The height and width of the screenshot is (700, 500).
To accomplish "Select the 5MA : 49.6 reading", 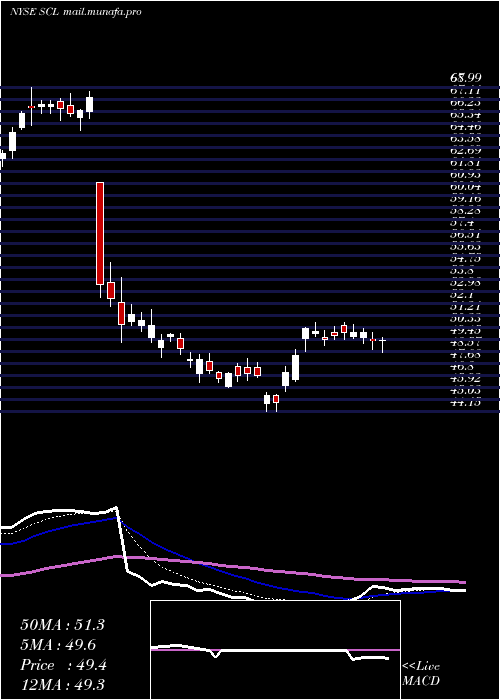I will tap(58, 645).
